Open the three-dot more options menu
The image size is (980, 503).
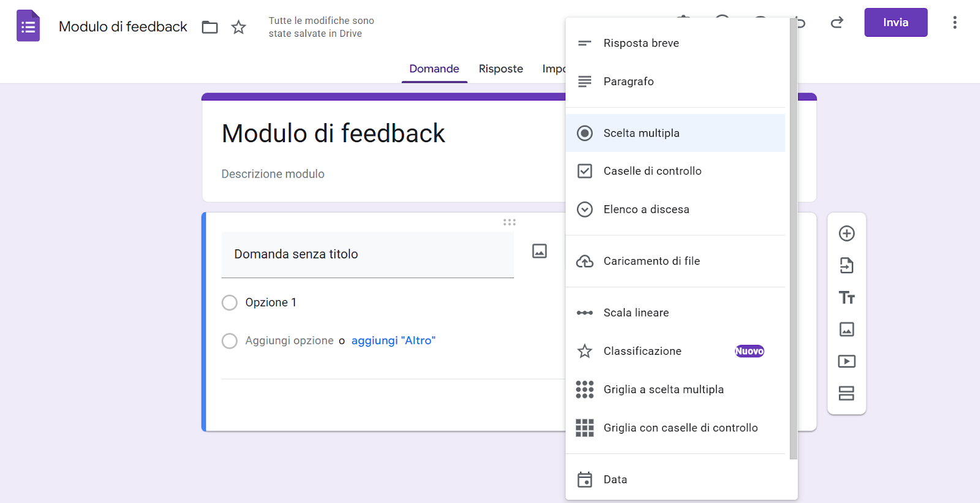pos(954,23)
